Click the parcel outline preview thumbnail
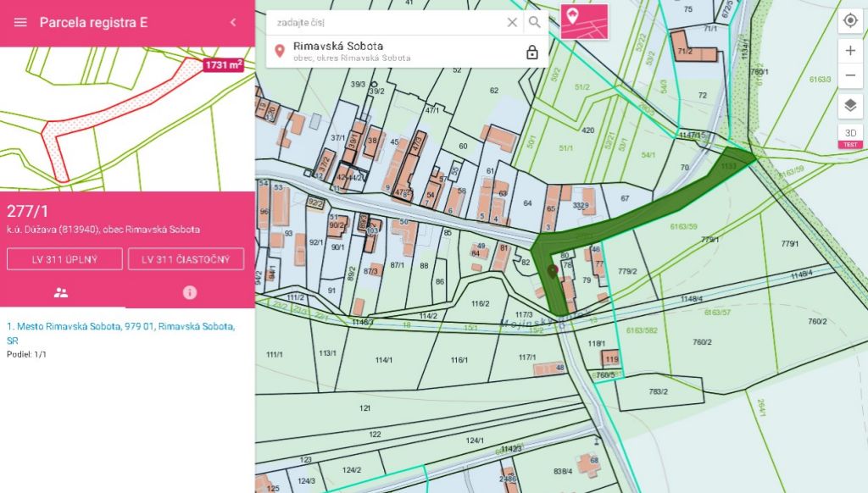Image resolution: width=868 pixels, height=493 pixels. coord(127,119)
